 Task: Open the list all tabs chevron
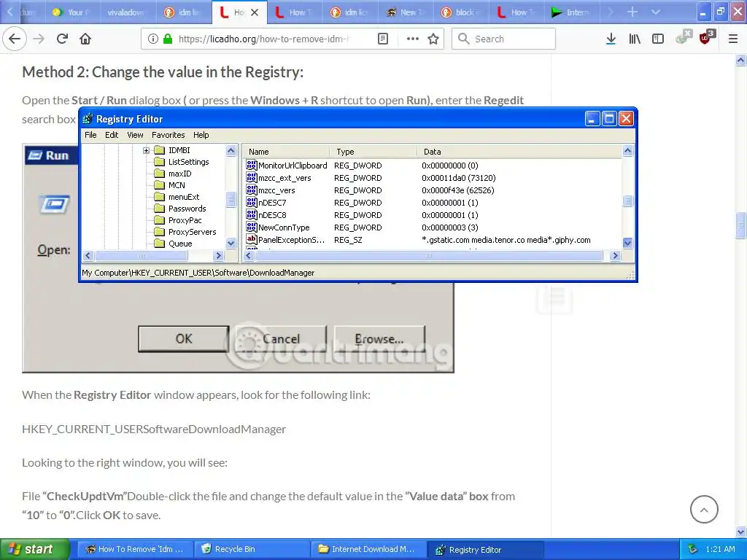[656, 12]
